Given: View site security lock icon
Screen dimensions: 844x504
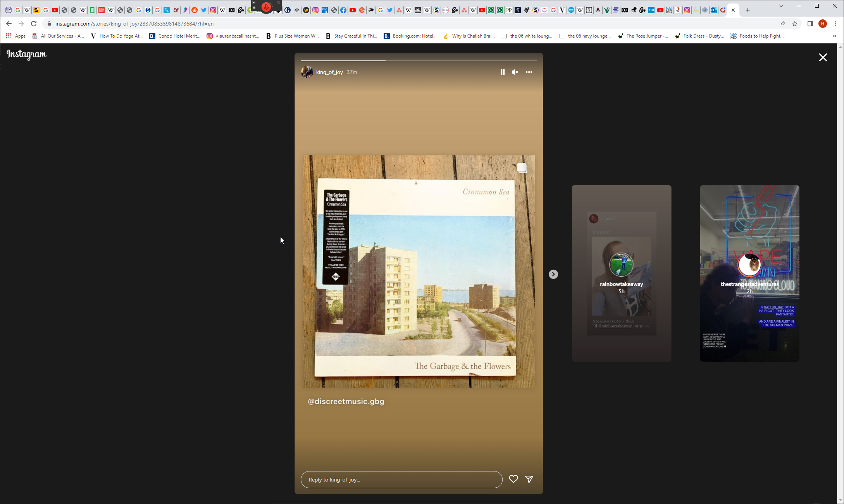Looking at the screenshot, I should click(x=49, y=24).
